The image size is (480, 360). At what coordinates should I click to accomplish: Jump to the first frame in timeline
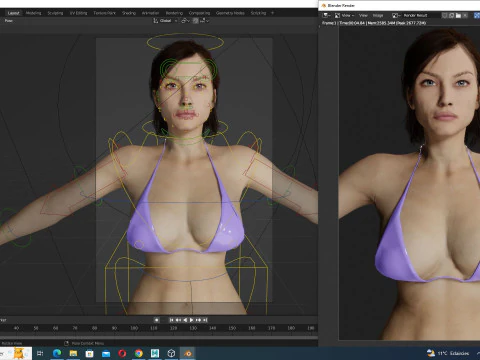(x=171, y=320)
